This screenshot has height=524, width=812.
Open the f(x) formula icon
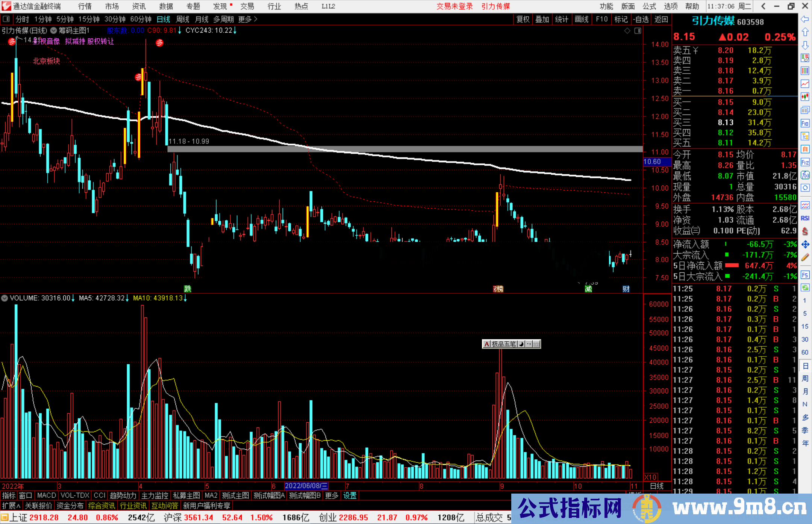pyautogui.click(x=805, y=175)
